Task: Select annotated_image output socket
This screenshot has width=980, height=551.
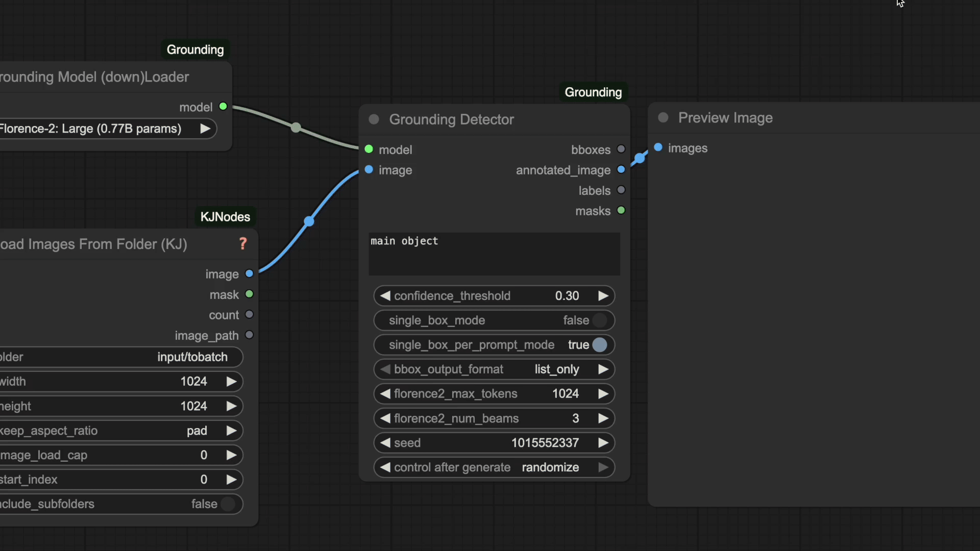Action: click(x=621, y=170)
